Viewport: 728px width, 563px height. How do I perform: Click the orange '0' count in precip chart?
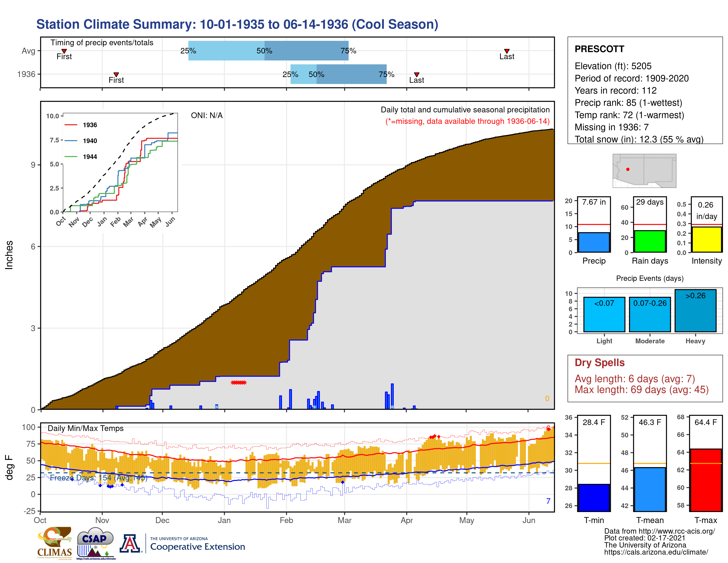(x=547, y=399)
